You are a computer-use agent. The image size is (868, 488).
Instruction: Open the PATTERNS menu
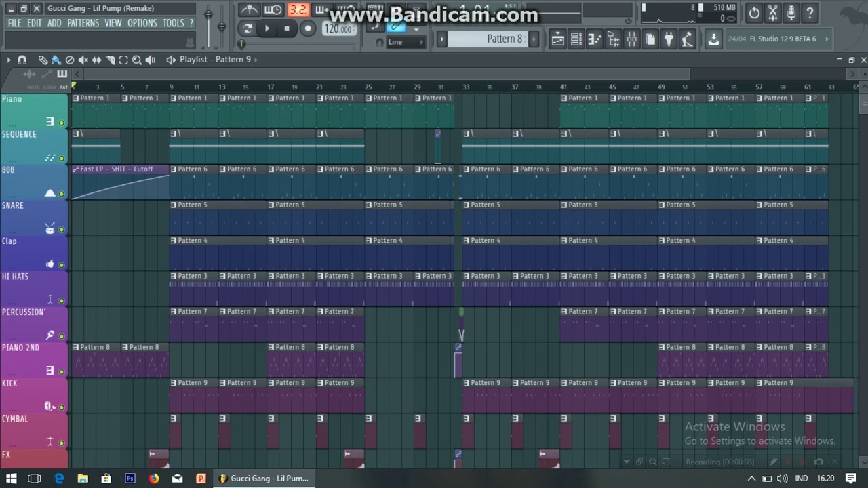pos(83,23)
